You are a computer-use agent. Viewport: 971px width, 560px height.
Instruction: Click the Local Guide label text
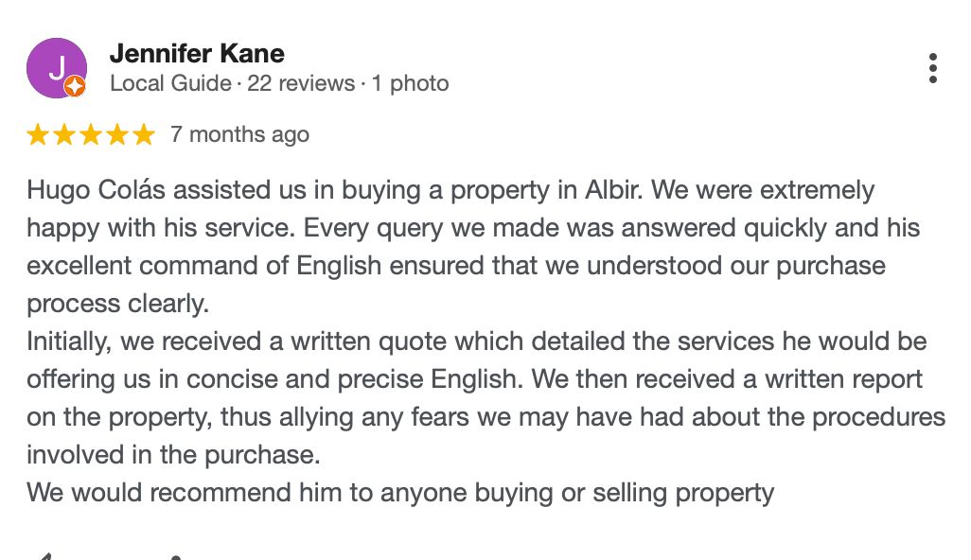[170, 83]
